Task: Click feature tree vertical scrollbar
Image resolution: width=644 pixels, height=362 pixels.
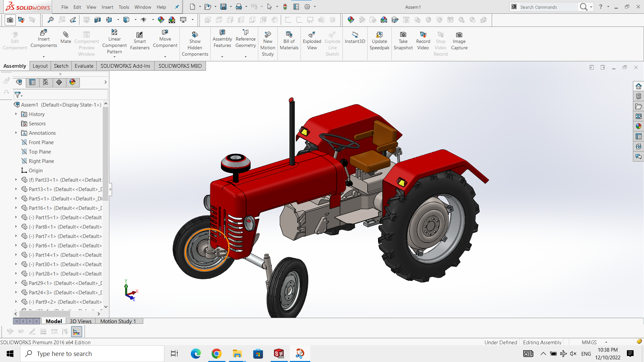Action: (106, 154)
